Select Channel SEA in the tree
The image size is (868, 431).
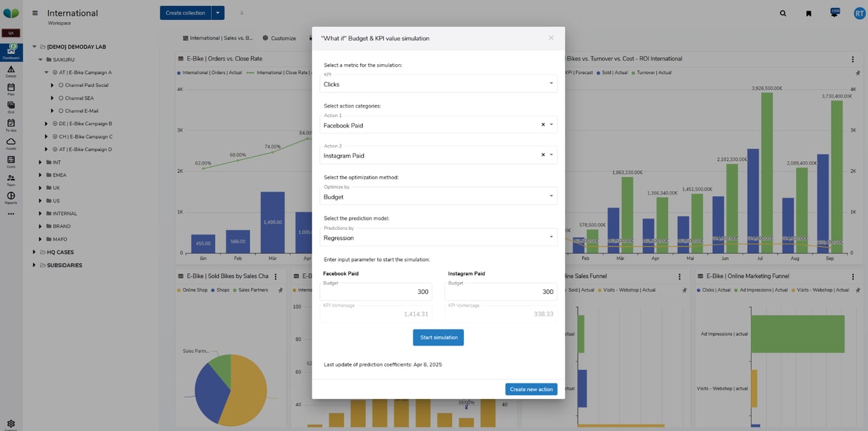click(x=79, y=98)
